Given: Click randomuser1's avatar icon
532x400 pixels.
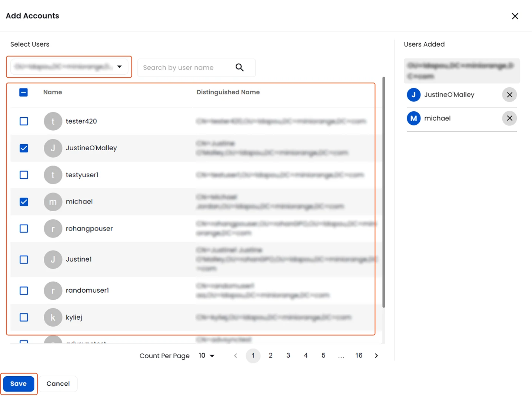Looking at the screenshot, I should coord(53,290).
